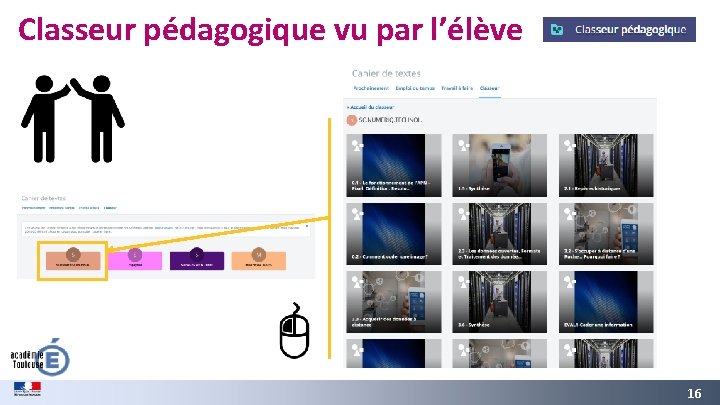
Task: Open cut-off bottom-row card with smartphone icons image
Action: [500, 354]
